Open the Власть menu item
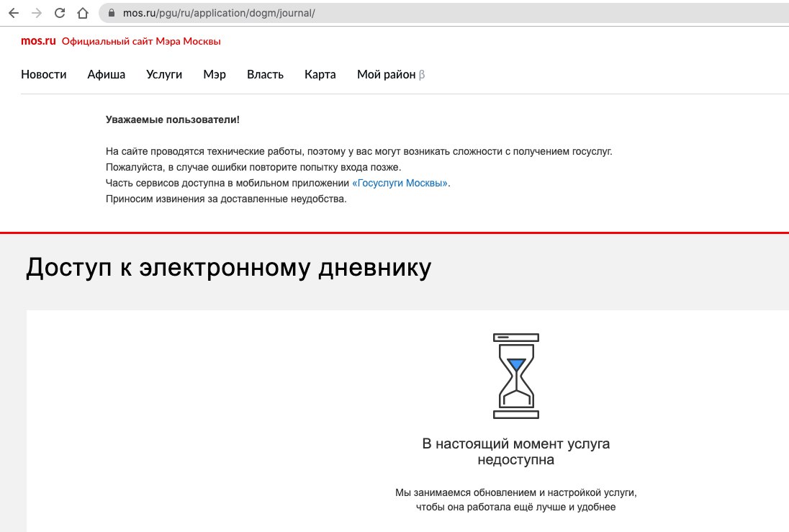This screenshot has height=532, width=789. [x=265, y=74]
